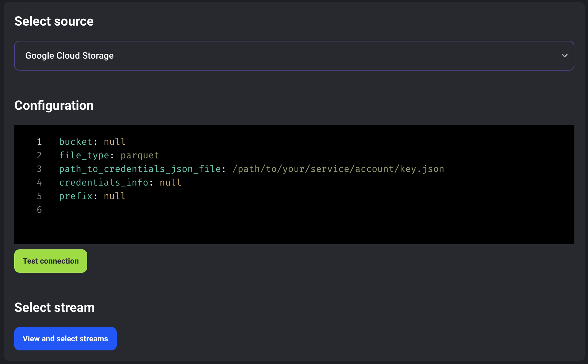
Task: Click line number 1 in the editor gutter
Action: 39,142
